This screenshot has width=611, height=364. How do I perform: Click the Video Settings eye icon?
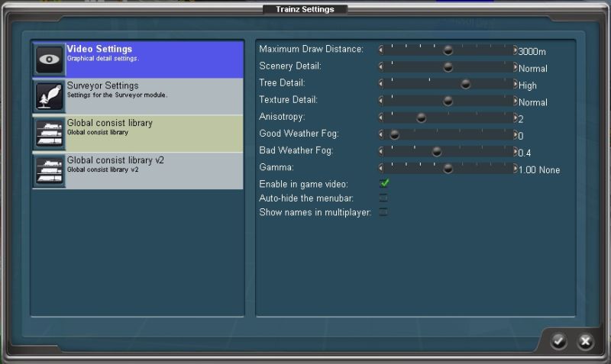pyautogui.click(x=50, y=60)
